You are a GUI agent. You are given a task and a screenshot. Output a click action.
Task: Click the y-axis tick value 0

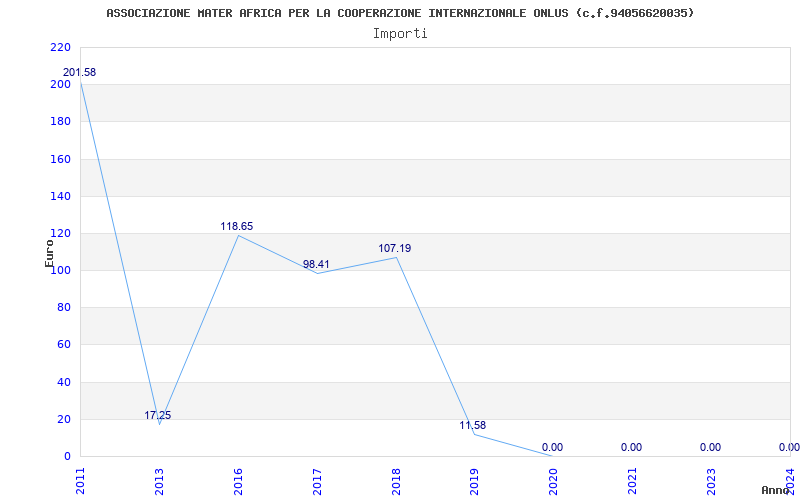click(x=67, y=457)
